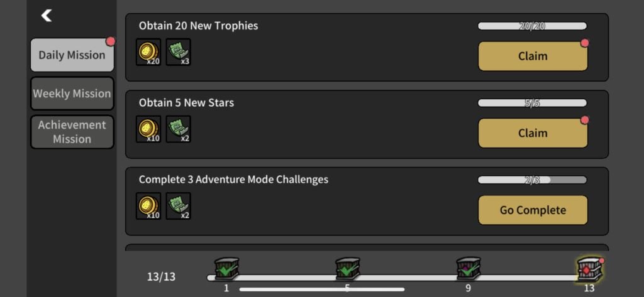Image resolution: width=644 pixels, height=297 pixels.
Task: Tap the claimed chest at milestone 5
Action: pos(347,269)
